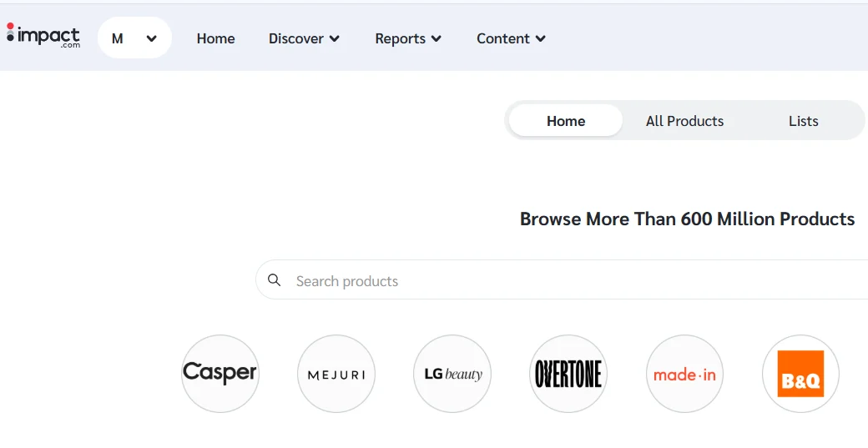This screenshot has height=448, width=868.
Task: Focus the Search products field
Action: (x=562, y=280)
